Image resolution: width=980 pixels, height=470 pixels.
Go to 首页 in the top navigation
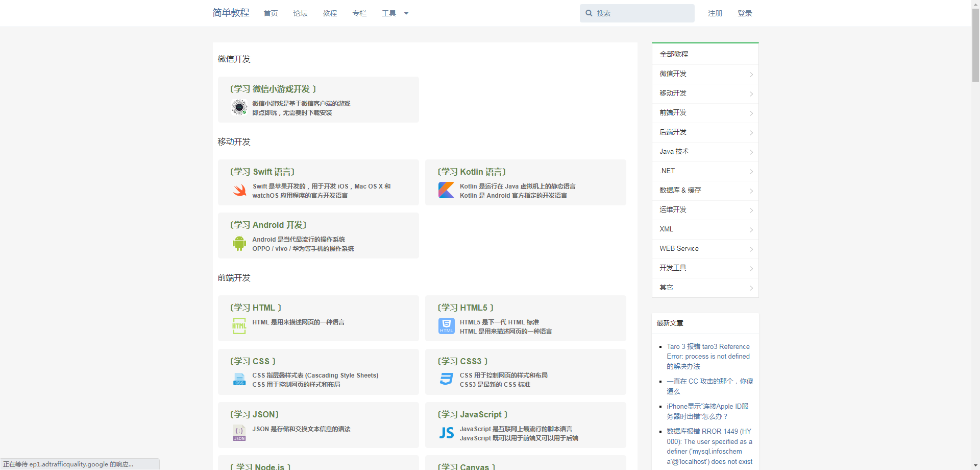point(271,13)
